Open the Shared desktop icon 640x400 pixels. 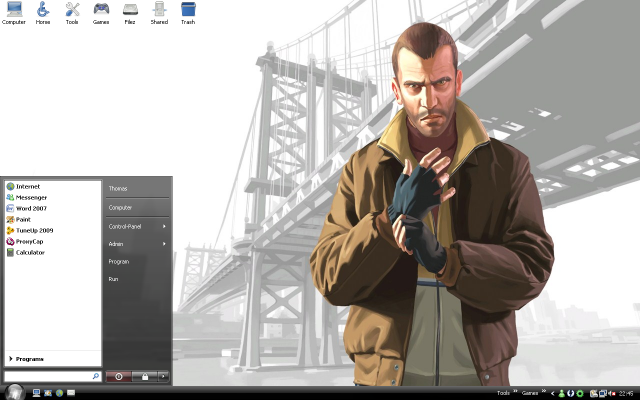click(x=159, y=13)
